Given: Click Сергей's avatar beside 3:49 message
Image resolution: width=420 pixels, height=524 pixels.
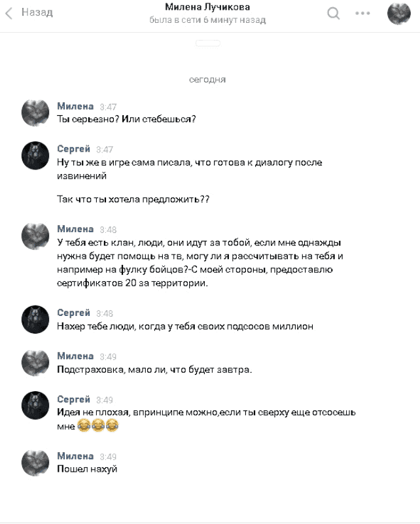Looking at the screenshot, I should tap(35, 406).
